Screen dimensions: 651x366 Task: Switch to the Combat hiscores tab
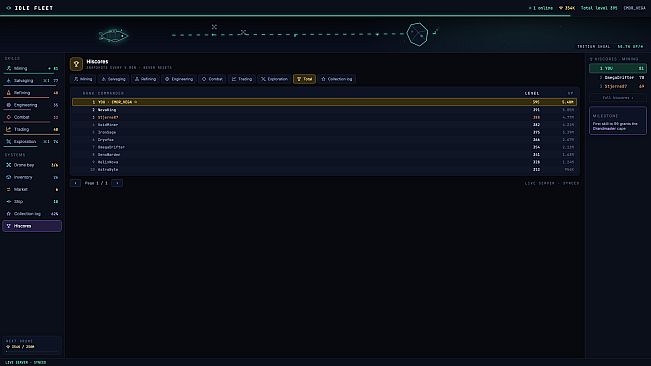(212, 79)
